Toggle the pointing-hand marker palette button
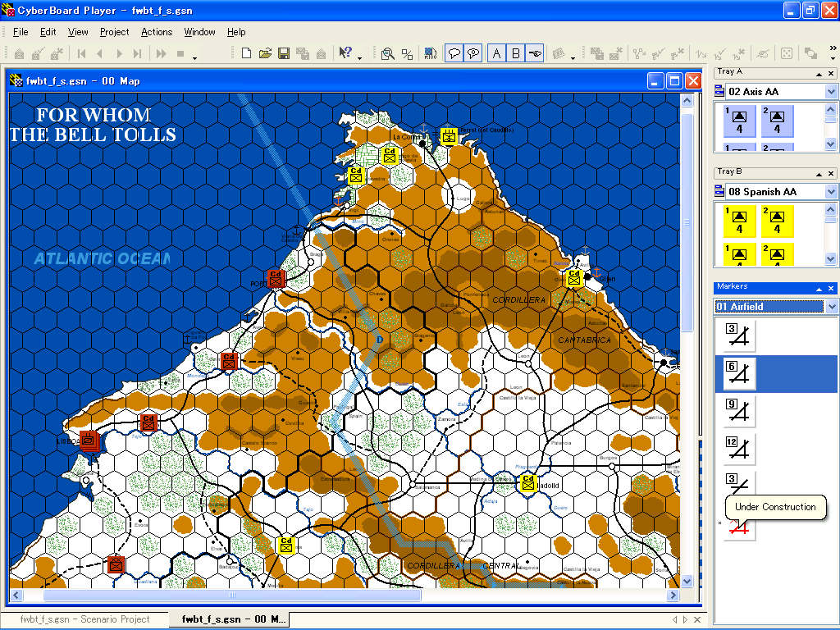 [x=535, y=54]
